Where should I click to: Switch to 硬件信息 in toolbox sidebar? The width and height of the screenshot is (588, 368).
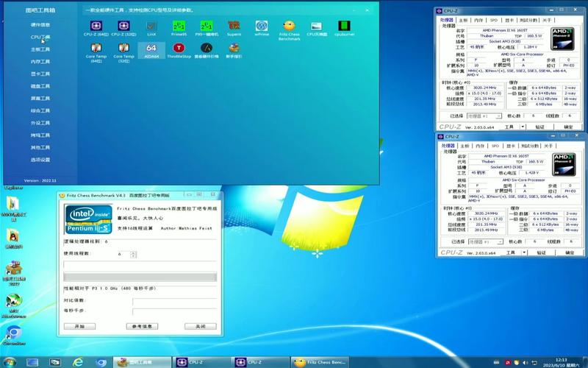coord(40,25)
